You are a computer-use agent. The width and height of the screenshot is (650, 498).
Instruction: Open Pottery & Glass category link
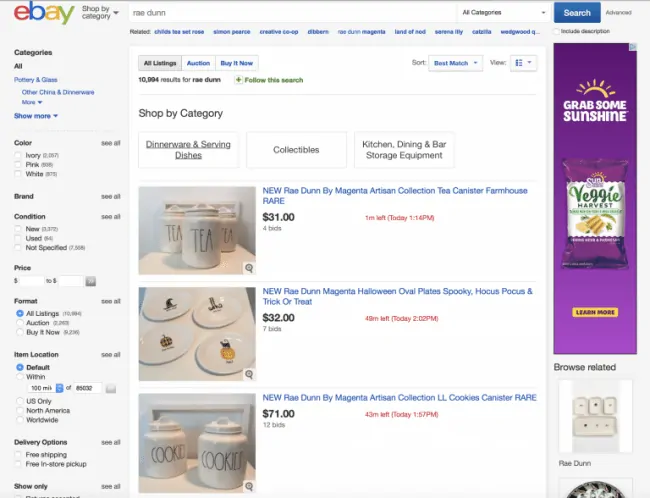pos(36,80)
